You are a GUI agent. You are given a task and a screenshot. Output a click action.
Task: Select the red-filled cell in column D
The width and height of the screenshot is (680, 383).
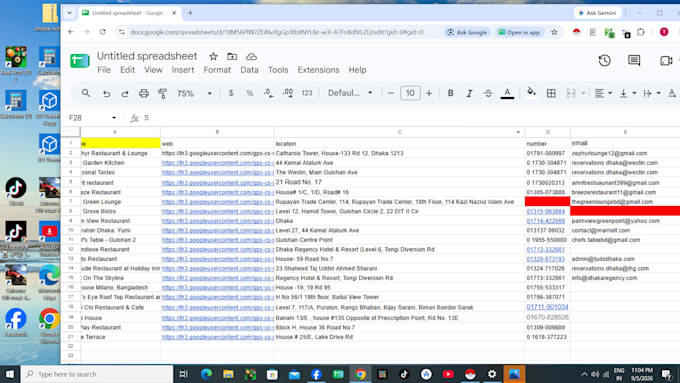point(547,201)
